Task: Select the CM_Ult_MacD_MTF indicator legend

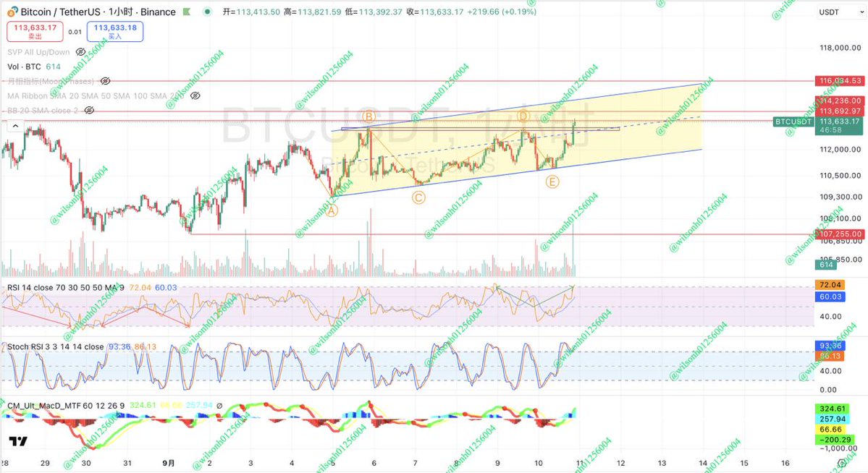Action: [x=66, y=406]
